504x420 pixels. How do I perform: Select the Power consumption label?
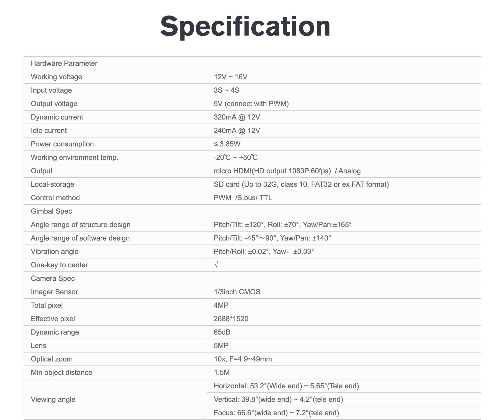(62, 144)
